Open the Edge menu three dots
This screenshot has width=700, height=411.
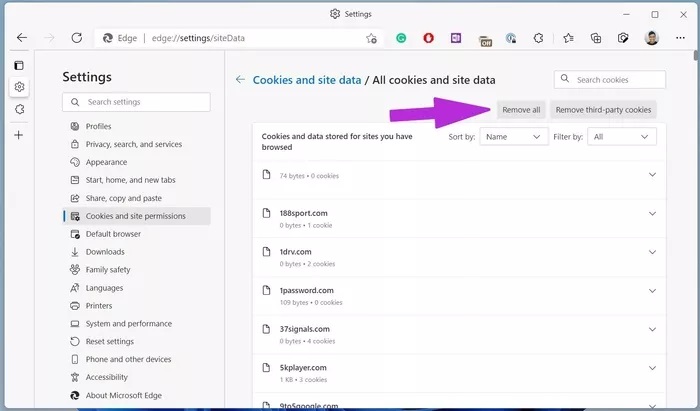point(680,38)
